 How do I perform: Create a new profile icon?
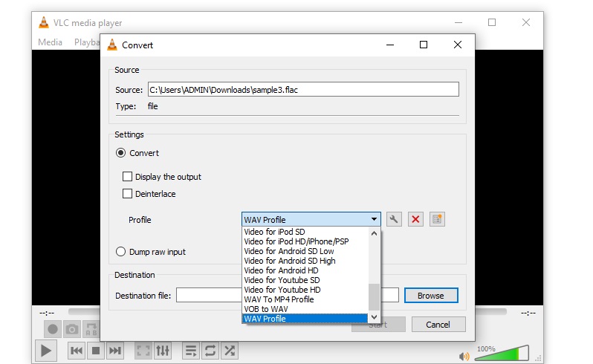point(437,219)
